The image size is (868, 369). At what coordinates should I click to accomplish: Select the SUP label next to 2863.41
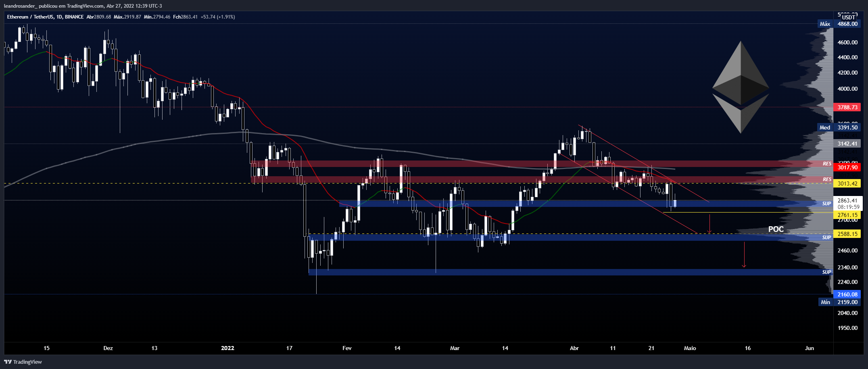(826, 204)
